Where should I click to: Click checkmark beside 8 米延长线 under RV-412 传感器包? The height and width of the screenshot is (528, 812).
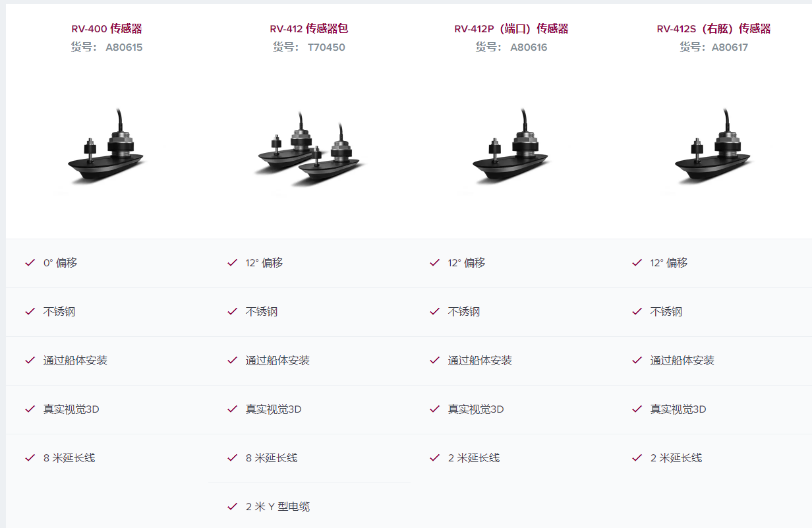pos(232,457)
